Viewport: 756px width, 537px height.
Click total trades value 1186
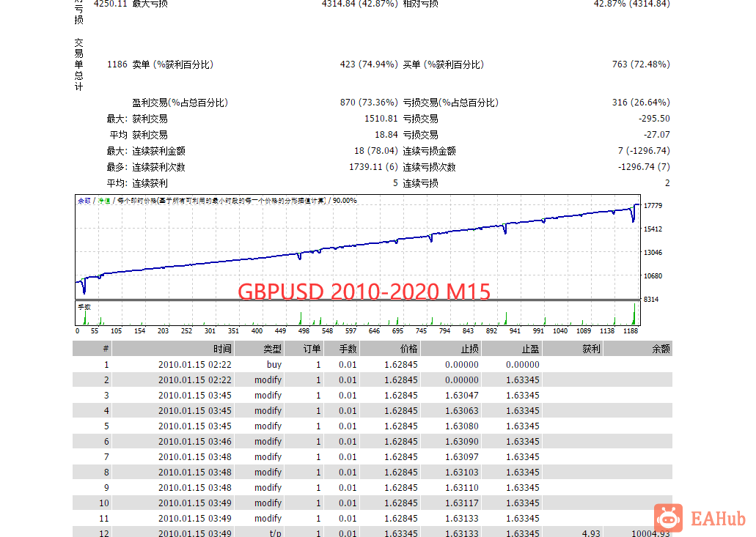pyautogui.click(x=117, y=64)
